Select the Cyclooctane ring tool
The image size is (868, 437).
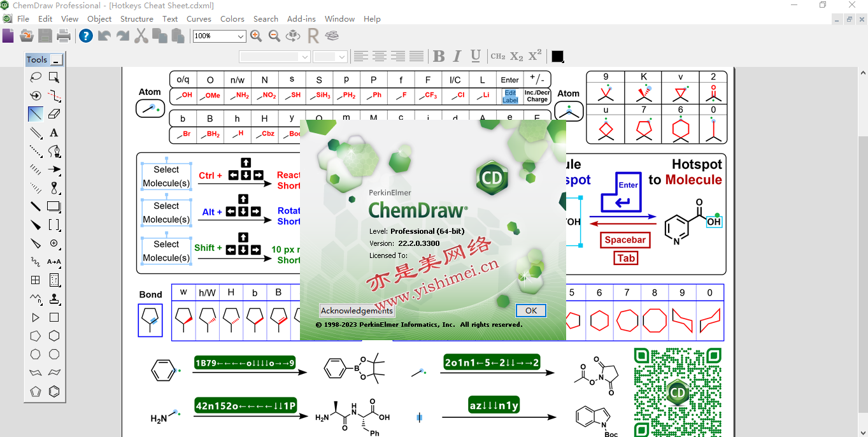(54, 354)
